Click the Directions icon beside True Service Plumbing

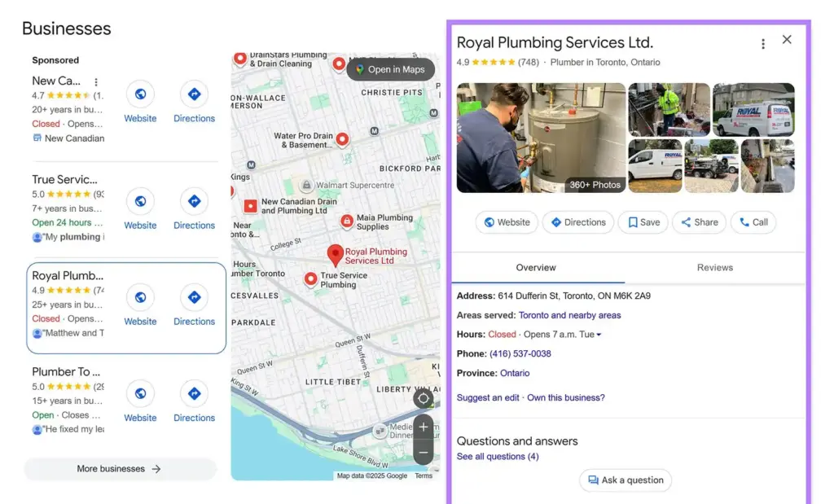point(194,200)
